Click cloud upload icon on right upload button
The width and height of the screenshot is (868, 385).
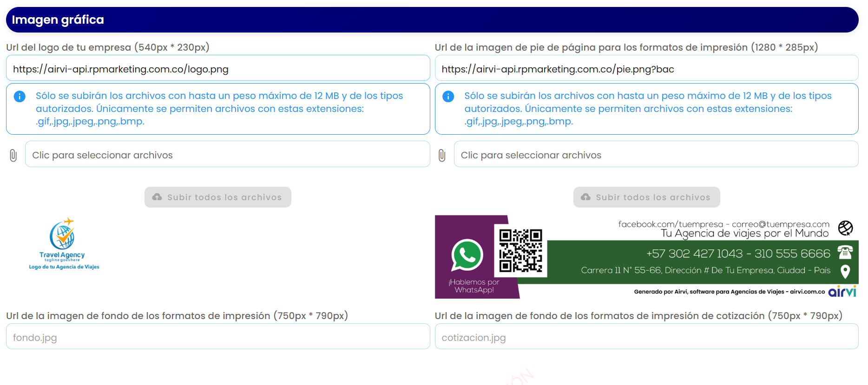[585, 197]
